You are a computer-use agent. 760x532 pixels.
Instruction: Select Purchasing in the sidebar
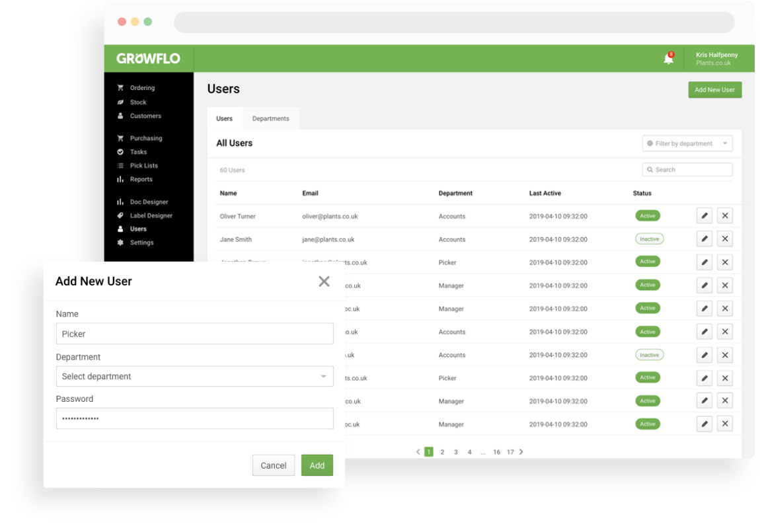tap(146, 138)
